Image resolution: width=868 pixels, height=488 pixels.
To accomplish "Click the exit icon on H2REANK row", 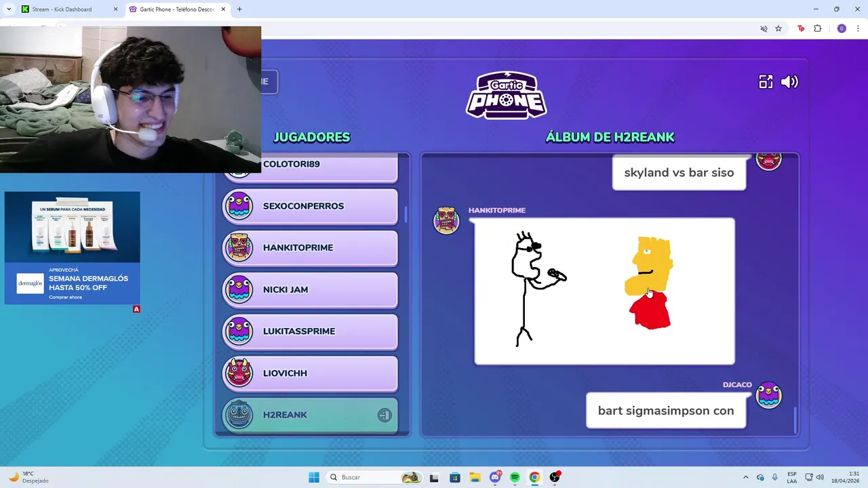I will tap(384, 415).
